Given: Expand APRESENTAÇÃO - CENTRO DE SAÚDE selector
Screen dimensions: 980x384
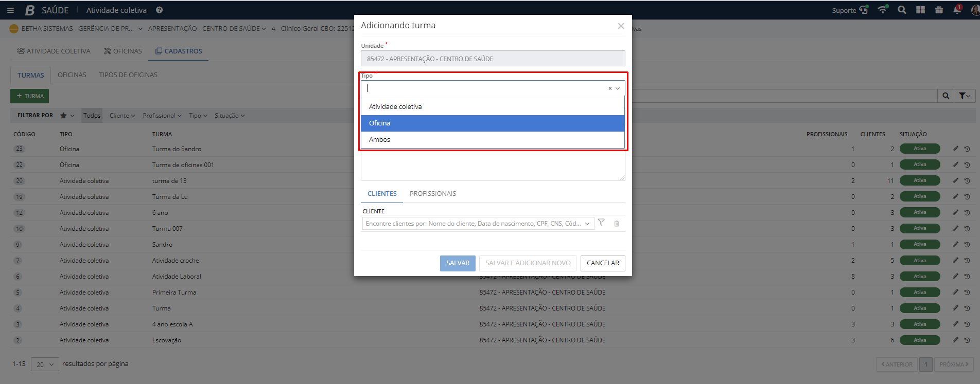Looking at the screenshot, I should click(x=207, y=29).
